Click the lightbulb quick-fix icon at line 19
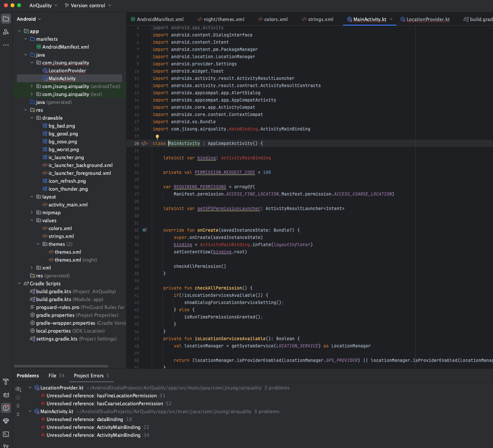Viewport: 493px width, 448px height. pos(157,136)
